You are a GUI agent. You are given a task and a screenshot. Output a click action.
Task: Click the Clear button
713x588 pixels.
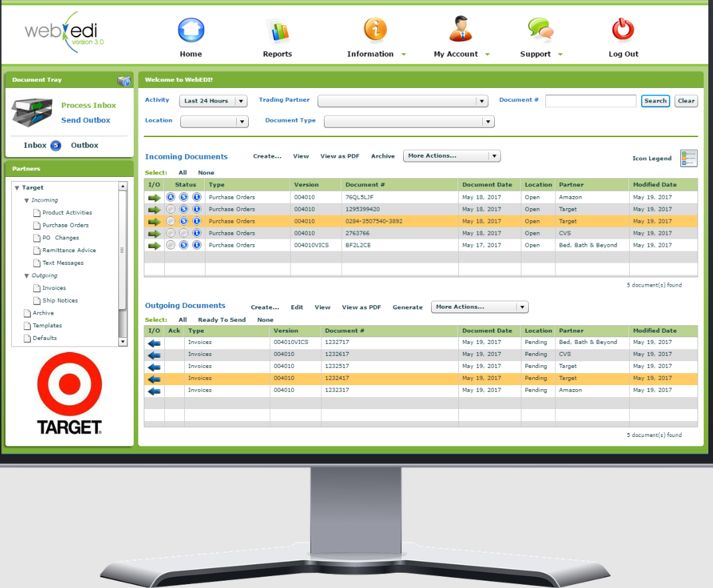point(686,101)
